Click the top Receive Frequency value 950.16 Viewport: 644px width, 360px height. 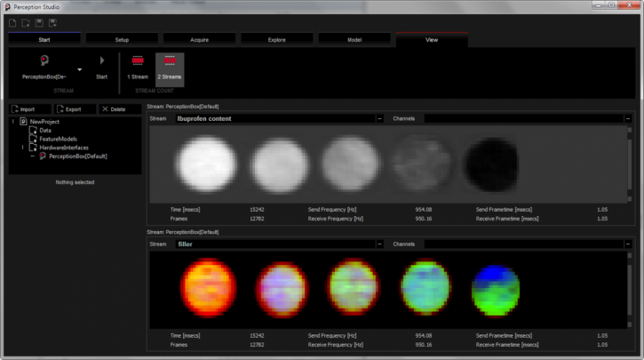(424, 219)
